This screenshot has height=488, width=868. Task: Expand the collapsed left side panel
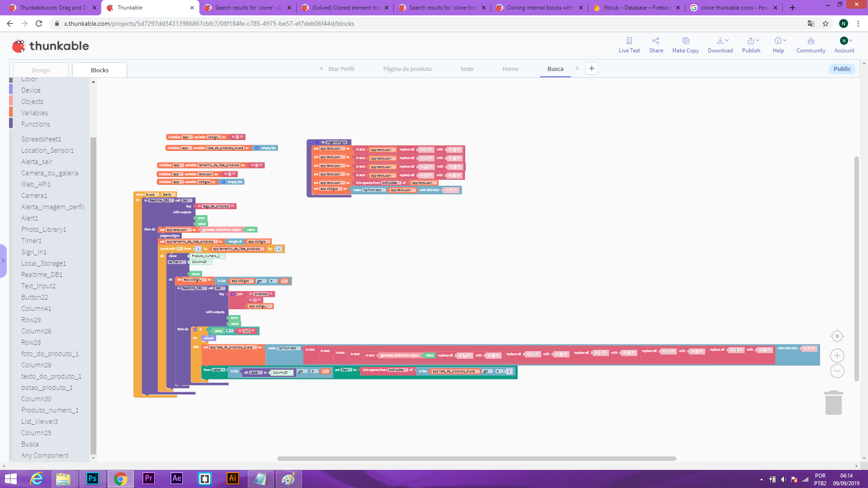[x=3, y=261]
